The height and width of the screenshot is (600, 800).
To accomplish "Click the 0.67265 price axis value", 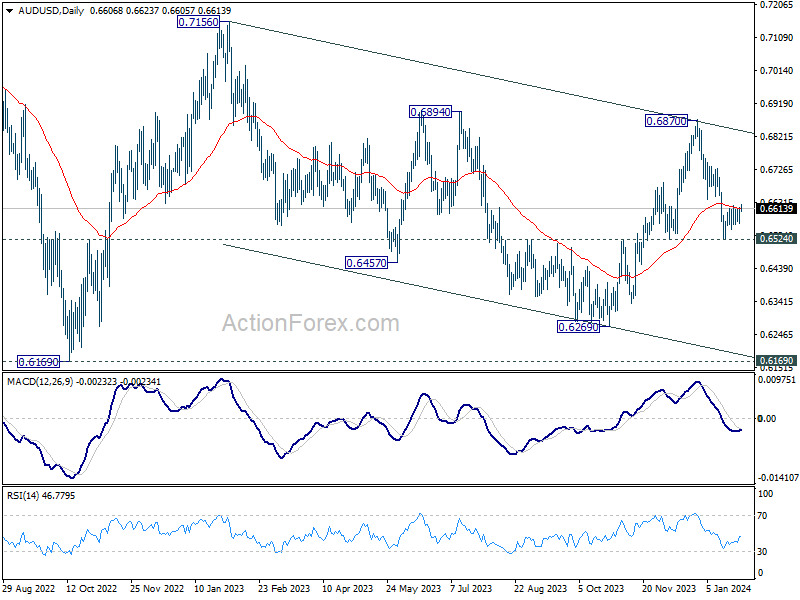I will (776, 170).
